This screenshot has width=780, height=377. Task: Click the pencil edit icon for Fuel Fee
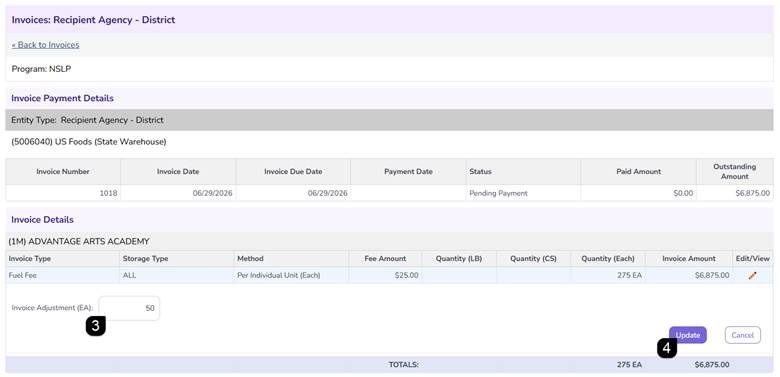(x=752, y=276)
